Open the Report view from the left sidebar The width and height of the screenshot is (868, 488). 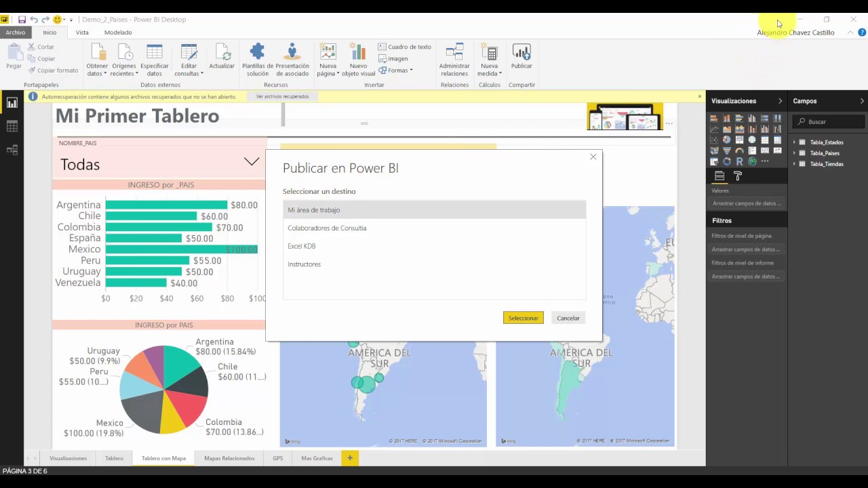point(12,103)
